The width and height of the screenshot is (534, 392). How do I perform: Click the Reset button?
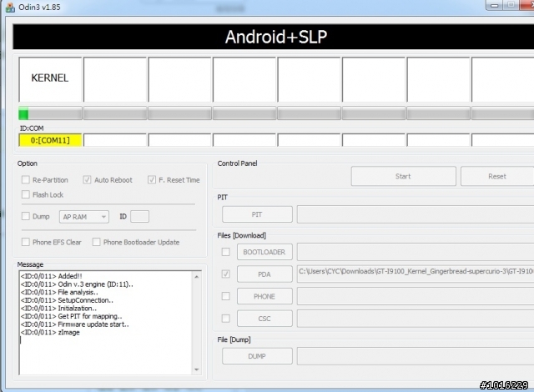point(497,176)
